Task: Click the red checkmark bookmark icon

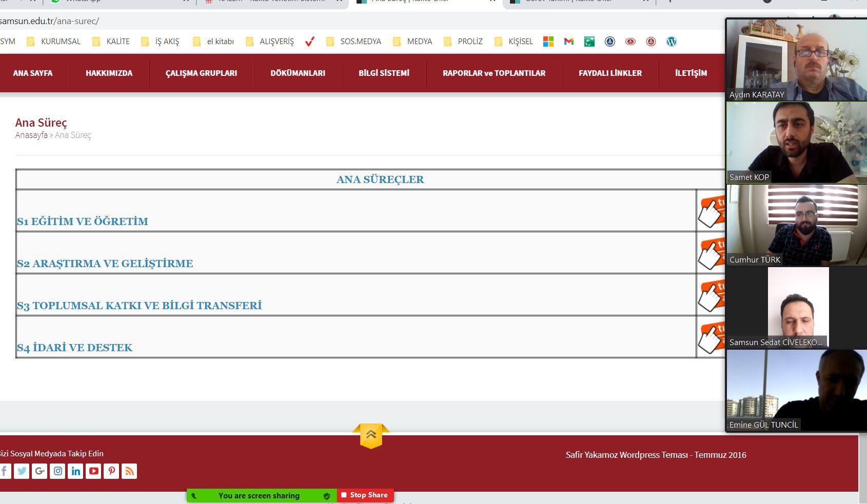Action: [x=309, y=42]
